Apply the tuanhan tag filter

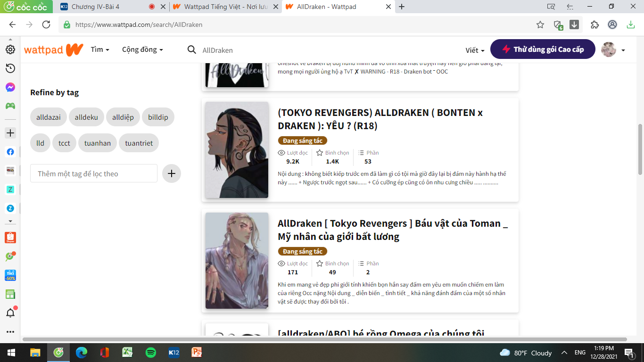click(98, 143)
